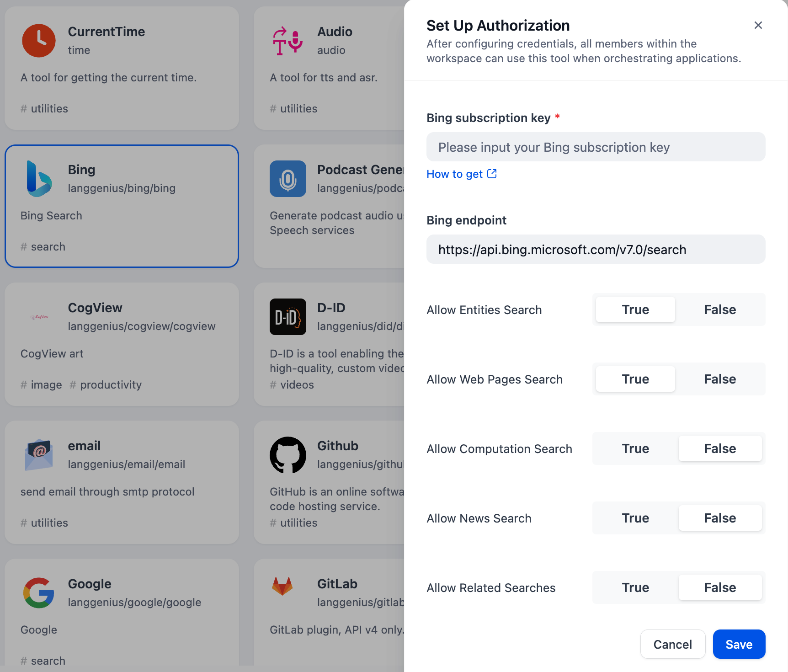This screenshot has width=788, height=672.
Task: Set Allow Entities Search to False
Action: point(720,309)
